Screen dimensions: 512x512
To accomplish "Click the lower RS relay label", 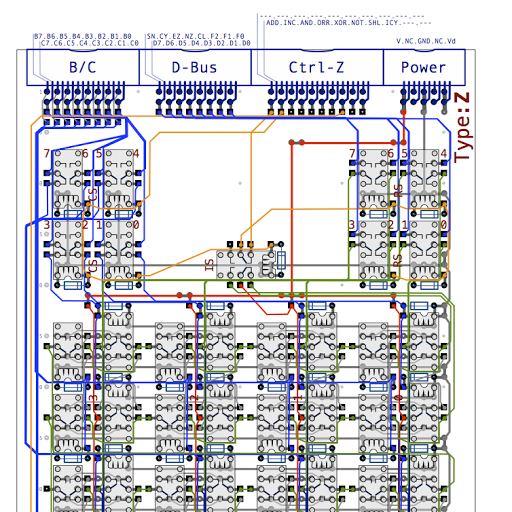I will click(398, 261).
